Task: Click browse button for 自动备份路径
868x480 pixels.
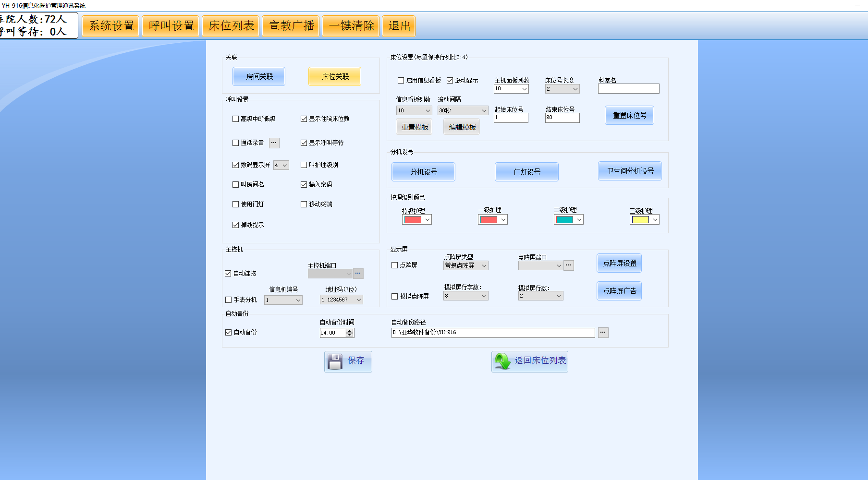Action: (x=603, y=333)
